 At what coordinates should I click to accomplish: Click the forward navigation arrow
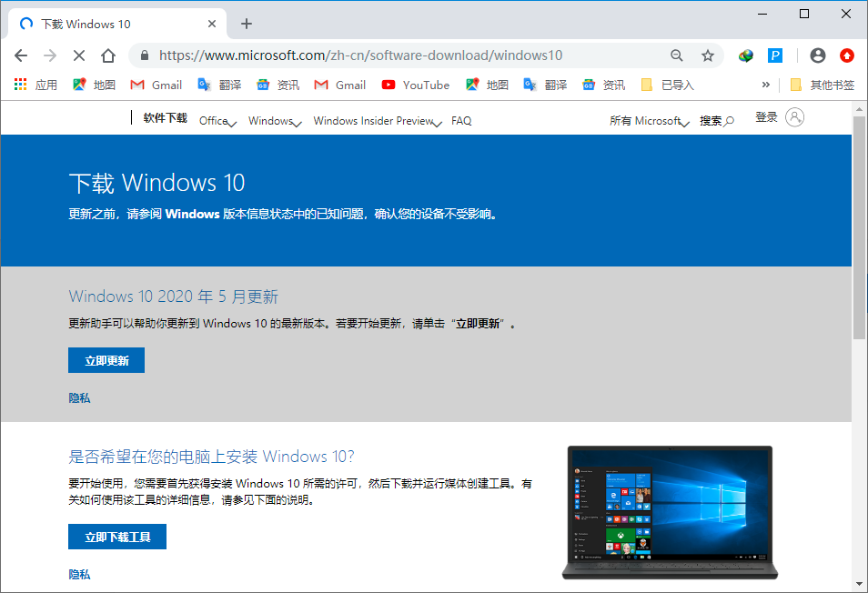tap(50, 55)
